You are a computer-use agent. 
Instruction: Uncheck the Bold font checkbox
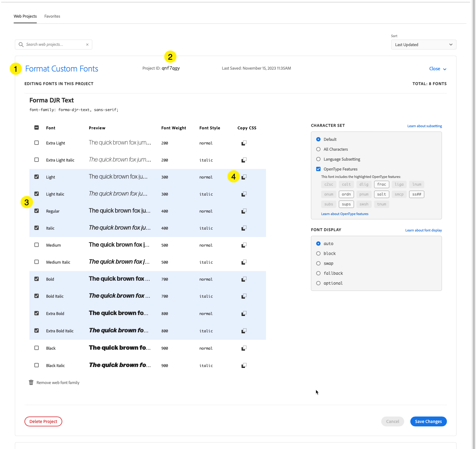pyautogui.click(x=37, y=279)
